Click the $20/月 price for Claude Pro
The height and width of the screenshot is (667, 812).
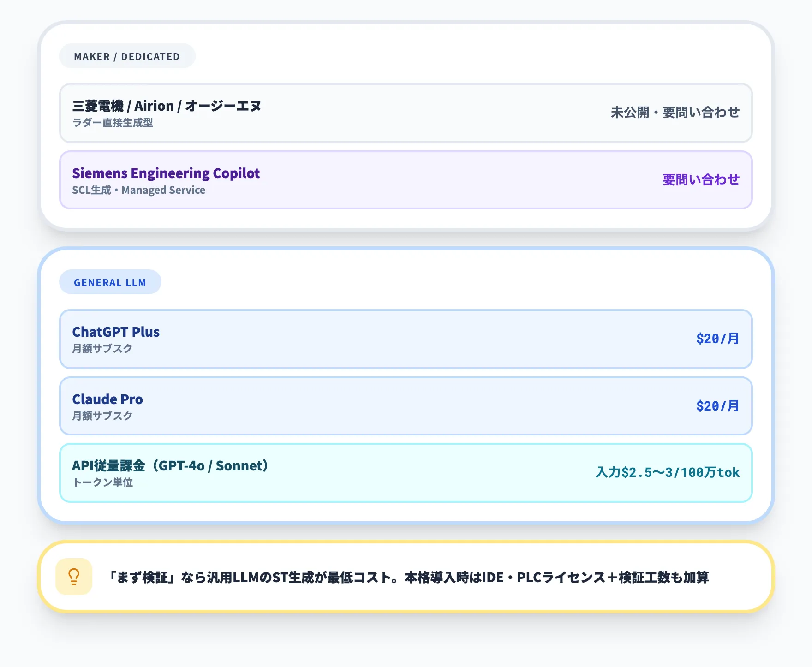(717, 406)
